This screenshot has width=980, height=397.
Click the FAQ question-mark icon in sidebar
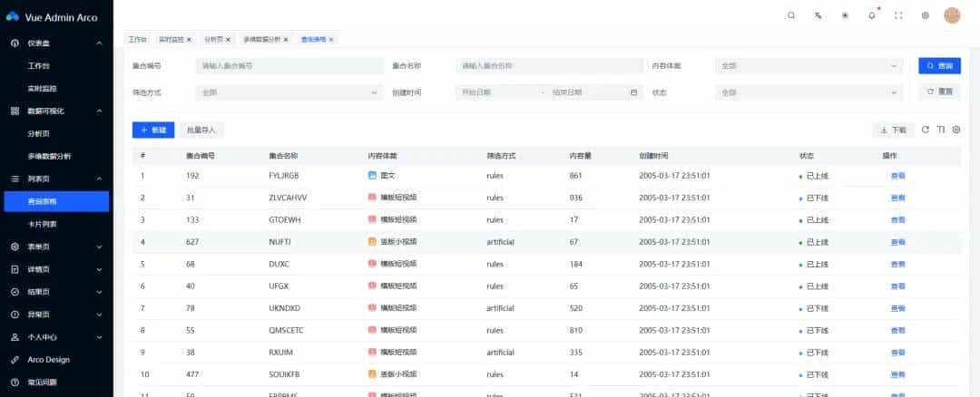coord(15,382)
